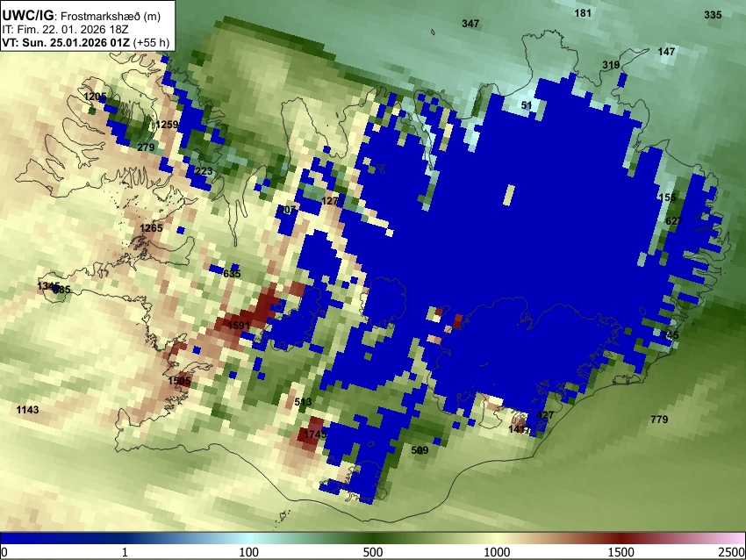Click the map value 427
This screenshot has height=560, width=746.
[x=545, y=415]
